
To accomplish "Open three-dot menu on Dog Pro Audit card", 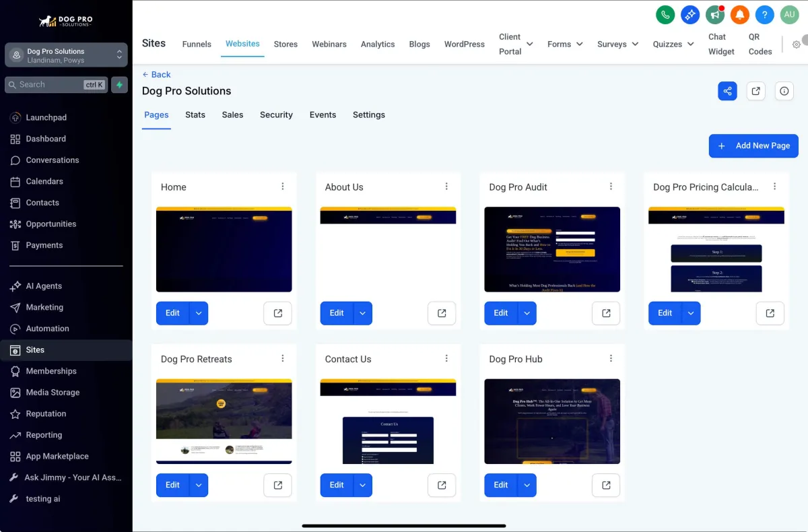I will 611,187.
